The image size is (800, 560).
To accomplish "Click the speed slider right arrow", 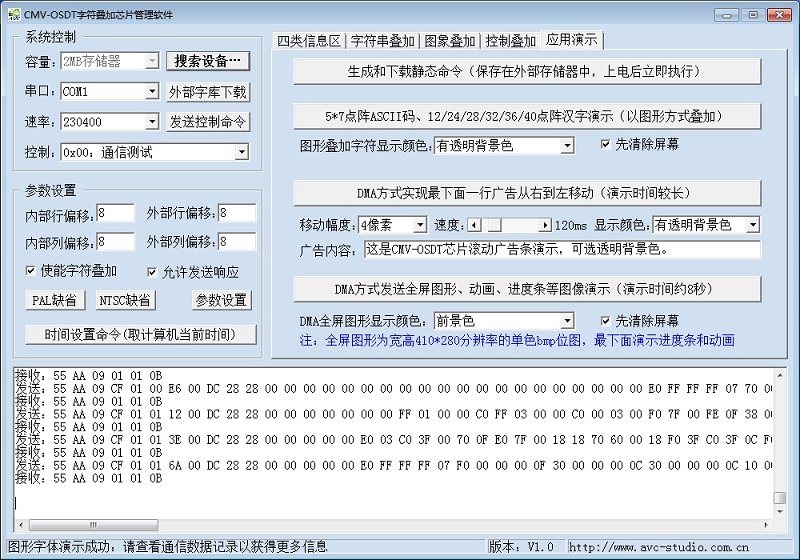I will tap(545, 225).
